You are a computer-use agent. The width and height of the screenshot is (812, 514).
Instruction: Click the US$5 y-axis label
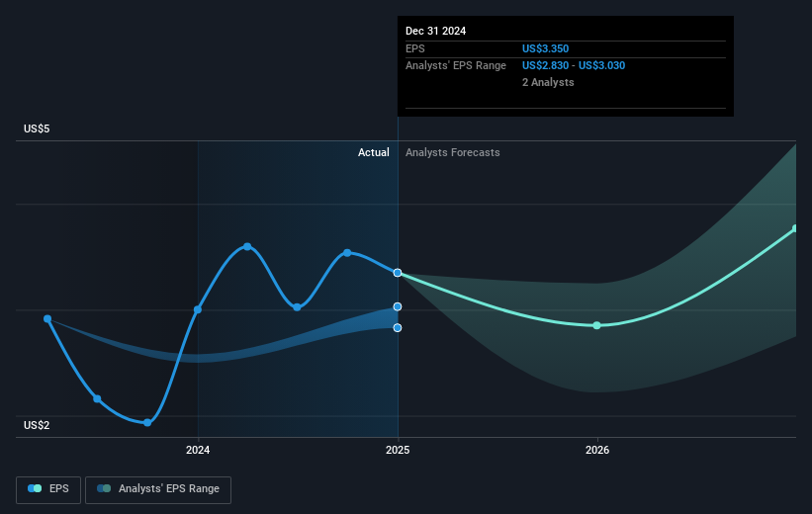point(37,128)
